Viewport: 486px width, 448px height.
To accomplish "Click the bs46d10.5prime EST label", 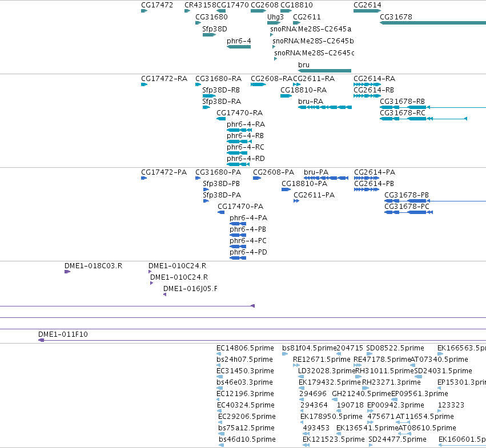I will [x=247, y=439].
